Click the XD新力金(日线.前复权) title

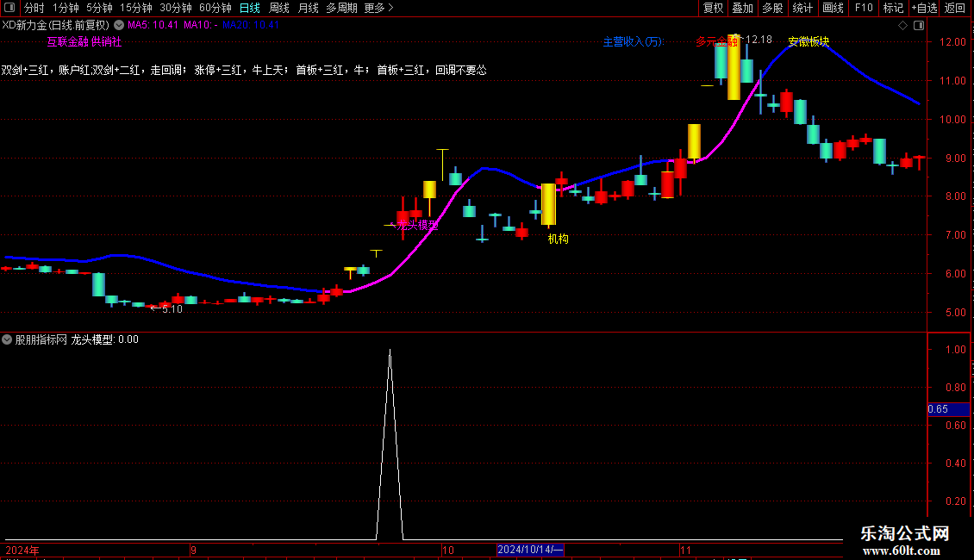tap(55, 26)
